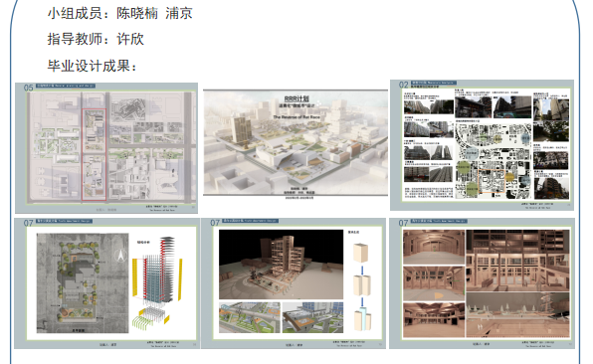This screenshot has width=593, height=364.
Task: Click the red outlined rectangle on master plan
Action: click(x=95, y=154)
